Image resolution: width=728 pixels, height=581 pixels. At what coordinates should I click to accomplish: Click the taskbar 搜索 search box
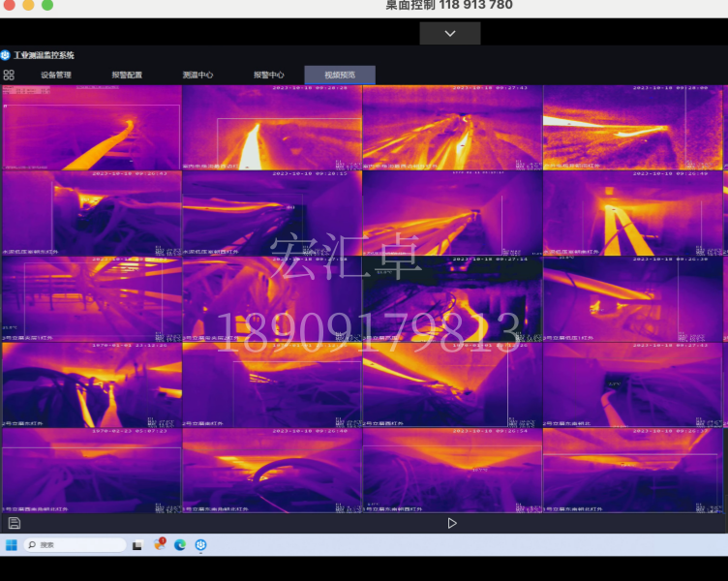click(x=76, y=545)
